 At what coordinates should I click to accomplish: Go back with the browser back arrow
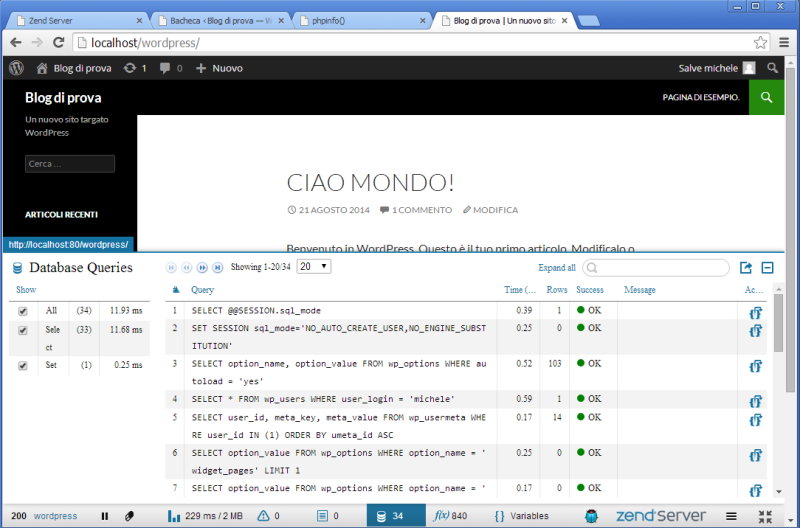click(x=16, y=42)
